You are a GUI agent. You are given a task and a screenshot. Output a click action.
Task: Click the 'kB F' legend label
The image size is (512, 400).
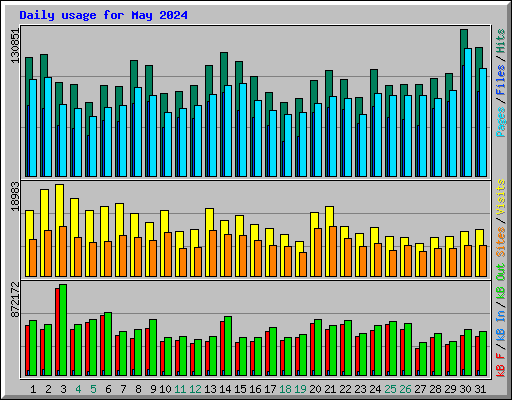(500, 364)
